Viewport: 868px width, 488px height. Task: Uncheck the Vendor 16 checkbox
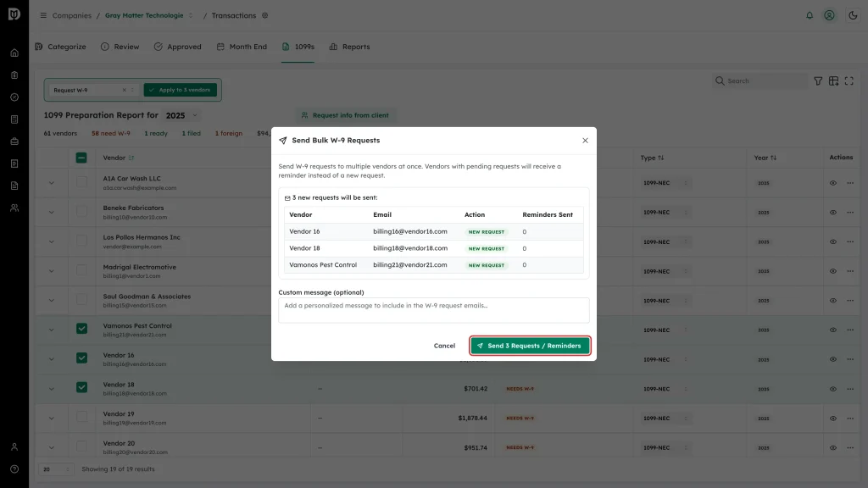click(81, 358)
